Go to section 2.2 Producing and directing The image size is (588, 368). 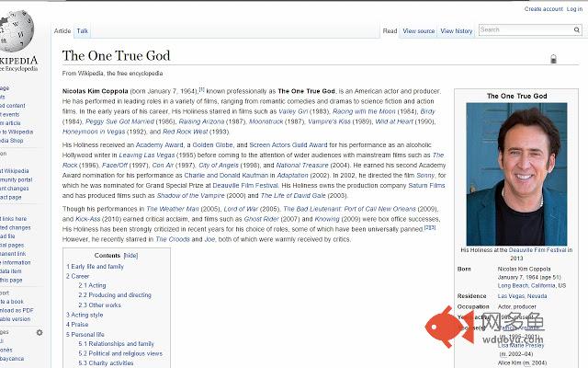click(x=115, y=295)
